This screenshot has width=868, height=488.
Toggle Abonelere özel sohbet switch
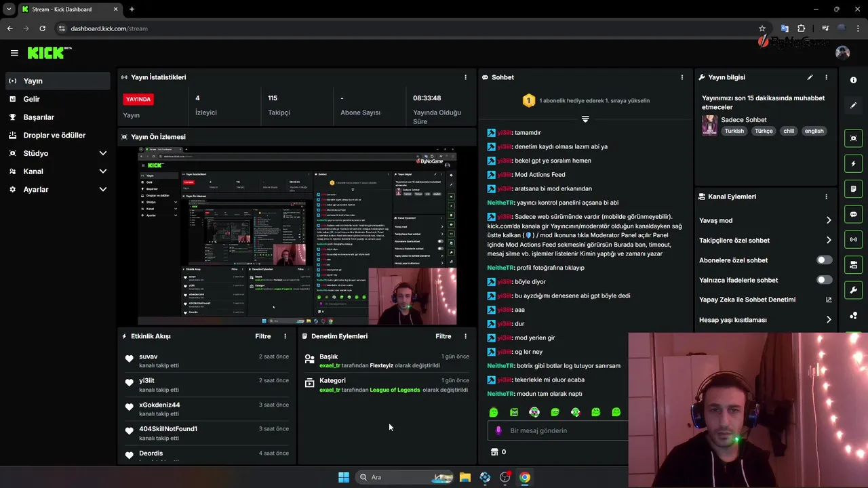click(824, 260)
